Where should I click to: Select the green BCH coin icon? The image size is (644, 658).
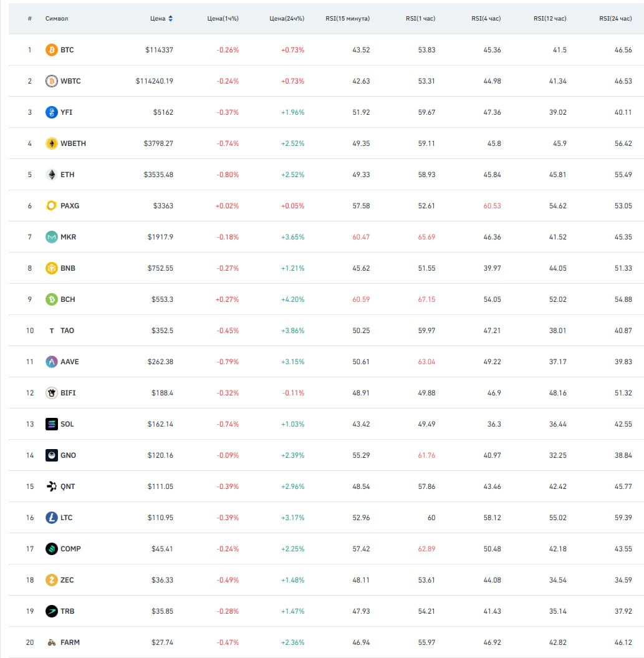click(x=51, y=299)
